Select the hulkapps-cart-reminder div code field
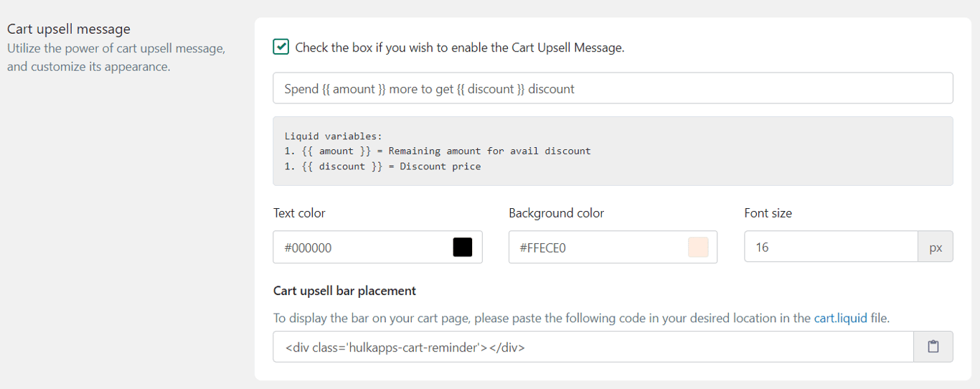This screenshot has width=980, height=389. pos(593,347)
